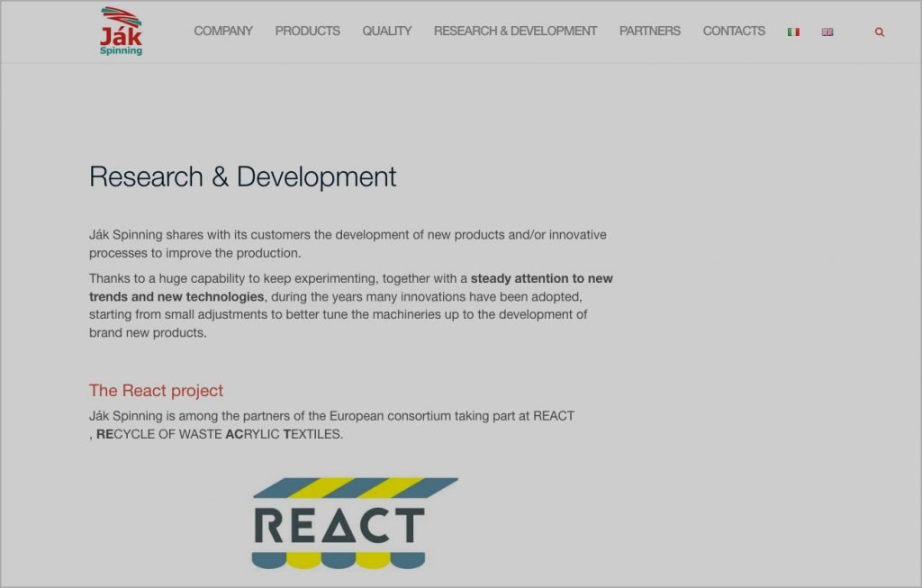Click the line 'processes to improve the production.'
Screen dimensions: 922x588
194,253
